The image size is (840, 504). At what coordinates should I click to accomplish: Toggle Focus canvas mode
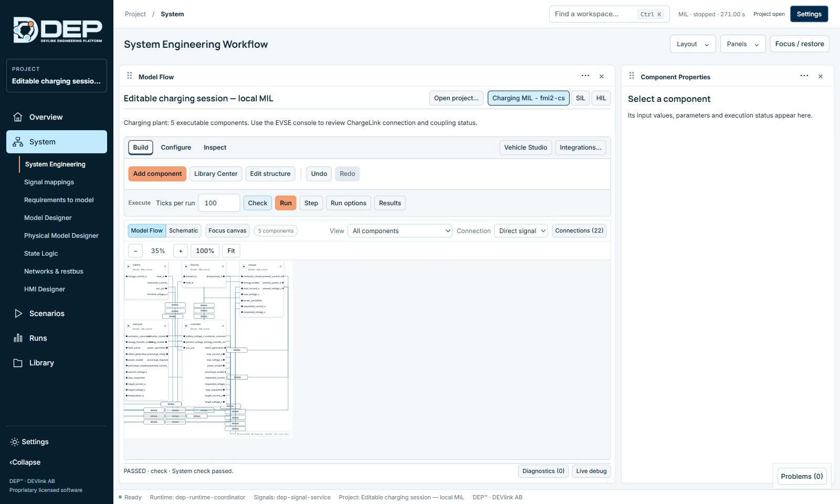pos(227,230)
